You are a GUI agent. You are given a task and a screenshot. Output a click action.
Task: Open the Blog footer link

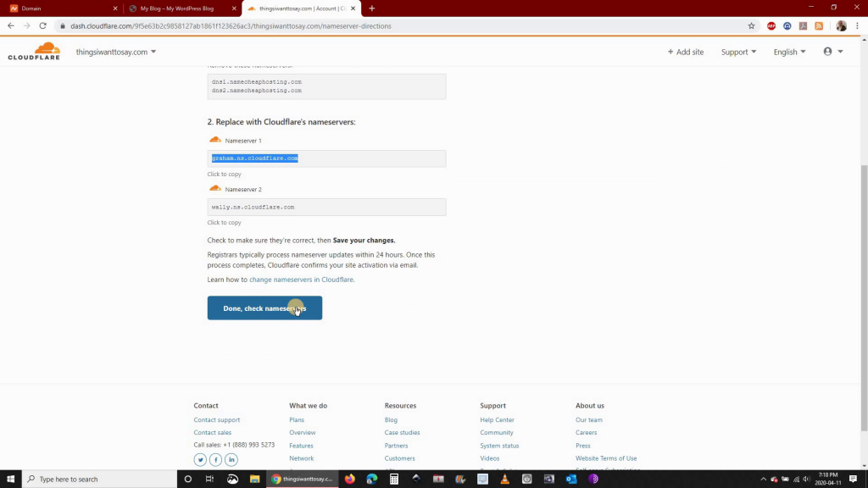tap(391, 420)
